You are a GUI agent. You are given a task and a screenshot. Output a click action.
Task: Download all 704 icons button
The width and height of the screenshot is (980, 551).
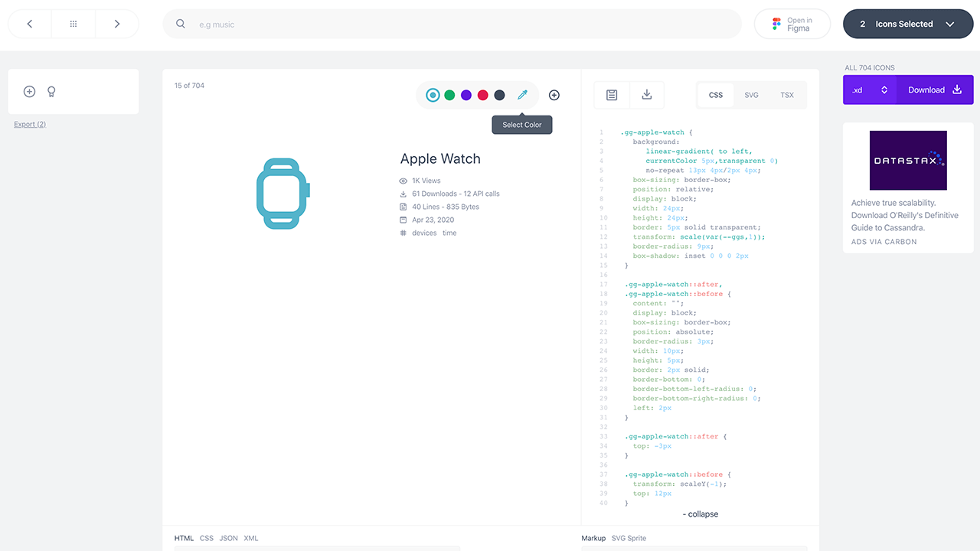tap(934, 90)
